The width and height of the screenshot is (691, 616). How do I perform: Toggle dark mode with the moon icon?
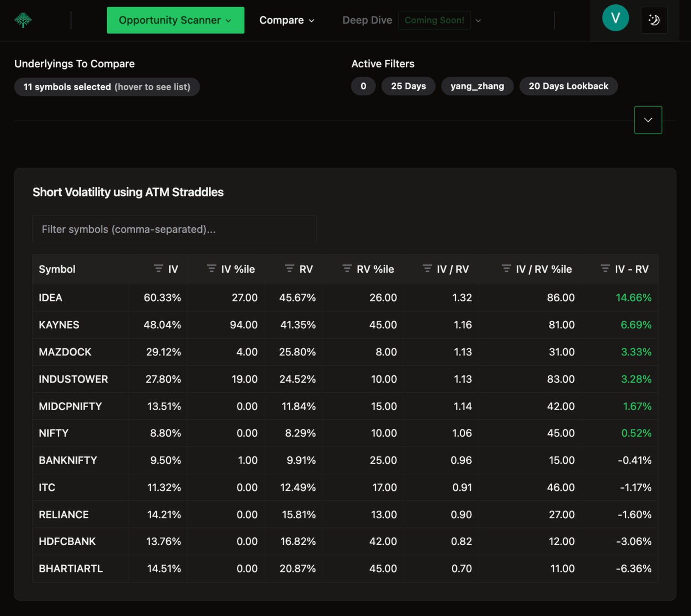(653, 20)
